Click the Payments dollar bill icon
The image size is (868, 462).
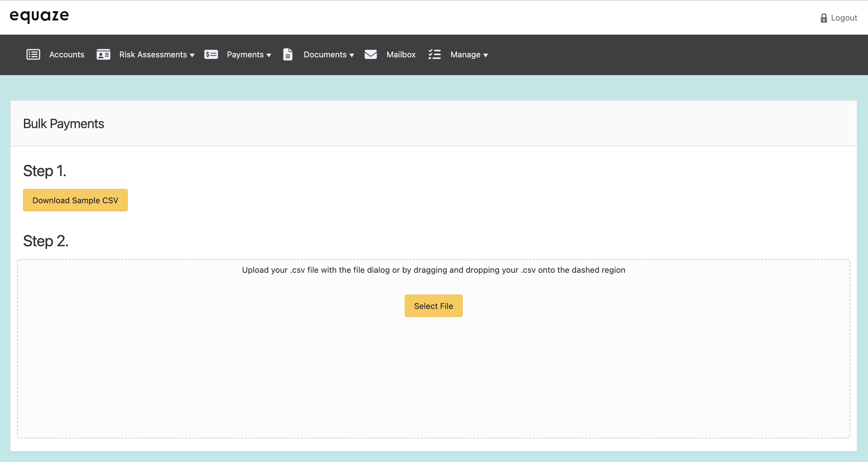pyautogui.click(x=211, y=54)
